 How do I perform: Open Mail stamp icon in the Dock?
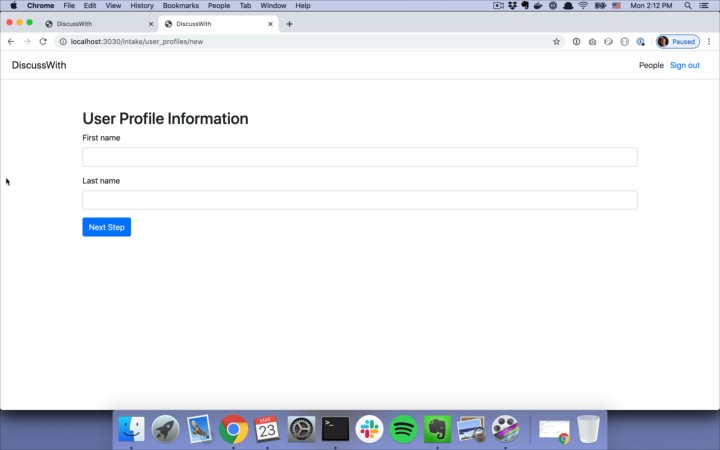(199, 429)
